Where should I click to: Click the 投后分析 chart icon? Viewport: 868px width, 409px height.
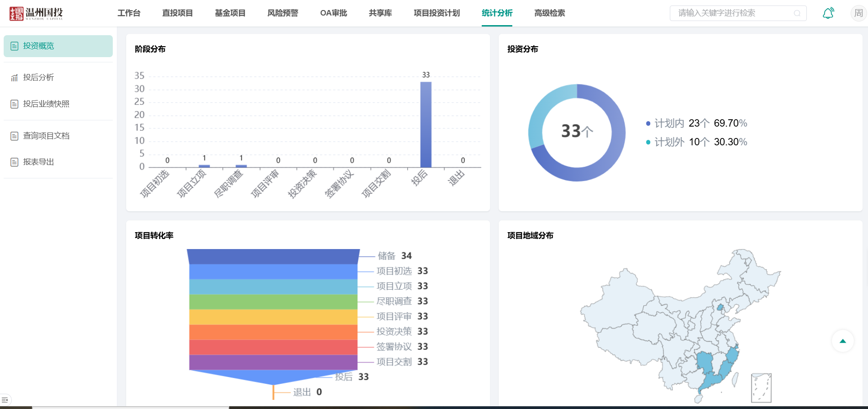(15, 78)
